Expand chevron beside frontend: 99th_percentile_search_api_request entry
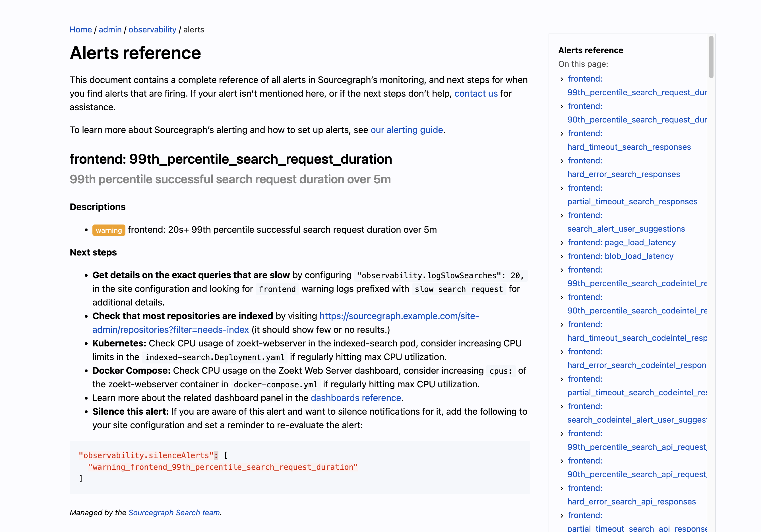The image size is (761, 532). click(561, 434)
